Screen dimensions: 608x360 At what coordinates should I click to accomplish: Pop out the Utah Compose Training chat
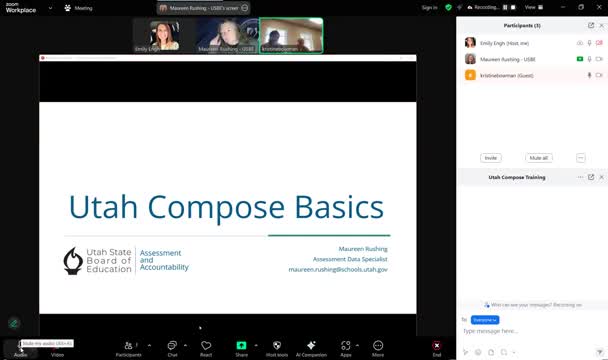(x=591, y=177)
